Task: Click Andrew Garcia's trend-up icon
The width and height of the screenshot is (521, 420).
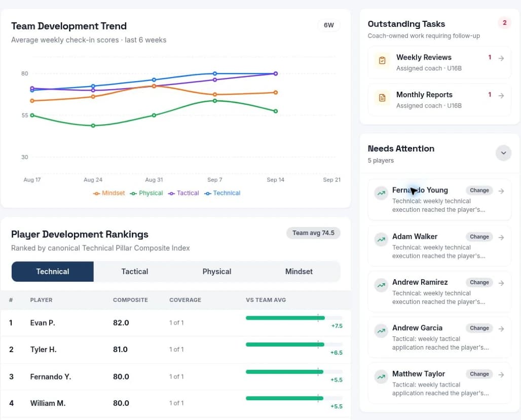Action: tap(381, 331)
